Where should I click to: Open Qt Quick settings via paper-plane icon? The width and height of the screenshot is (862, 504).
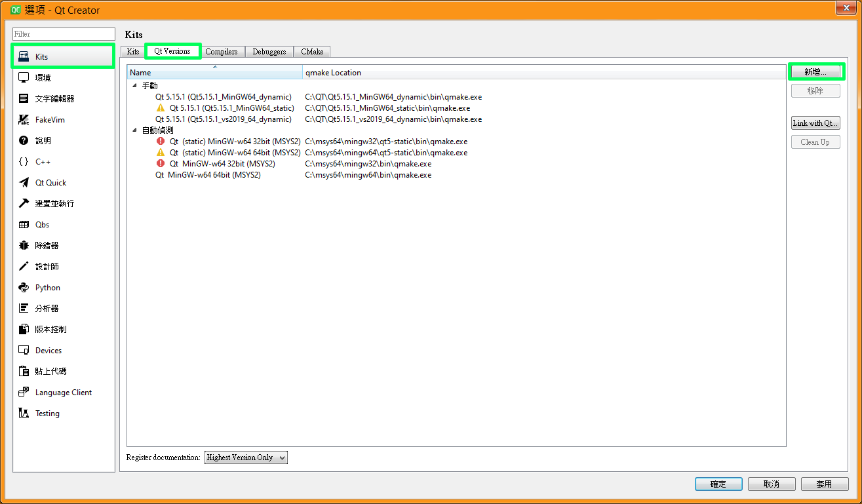click(24, 183)
